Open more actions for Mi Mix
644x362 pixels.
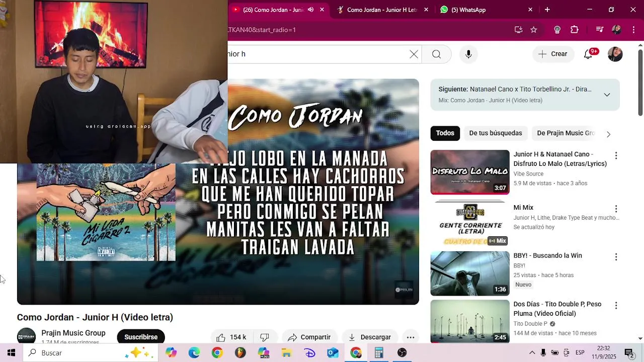616,209
